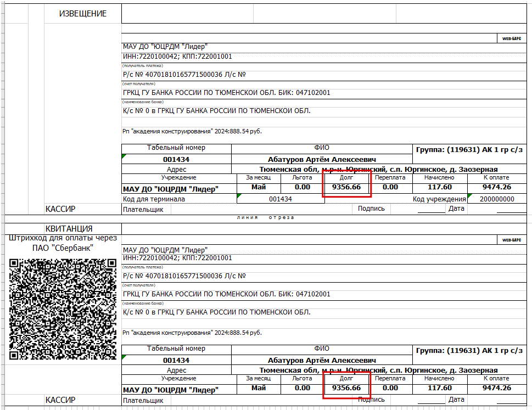Select Переплата value 0.00 in КВИТАНЦИЯ section

point(390,388)
